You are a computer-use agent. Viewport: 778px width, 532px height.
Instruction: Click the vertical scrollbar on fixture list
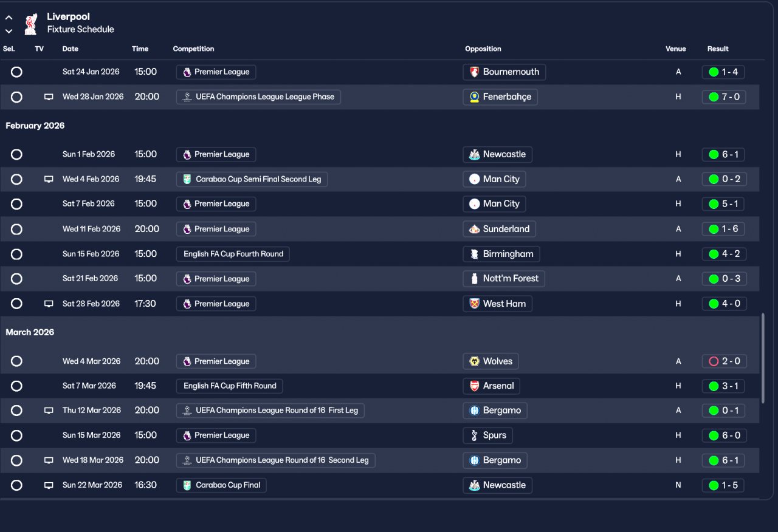pos(763,358)
